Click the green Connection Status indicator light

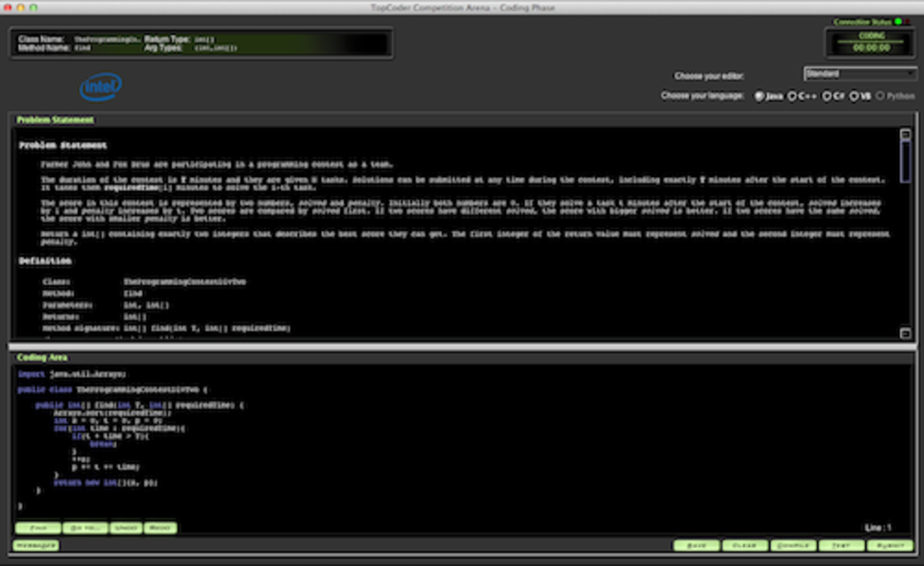(898, 22)
